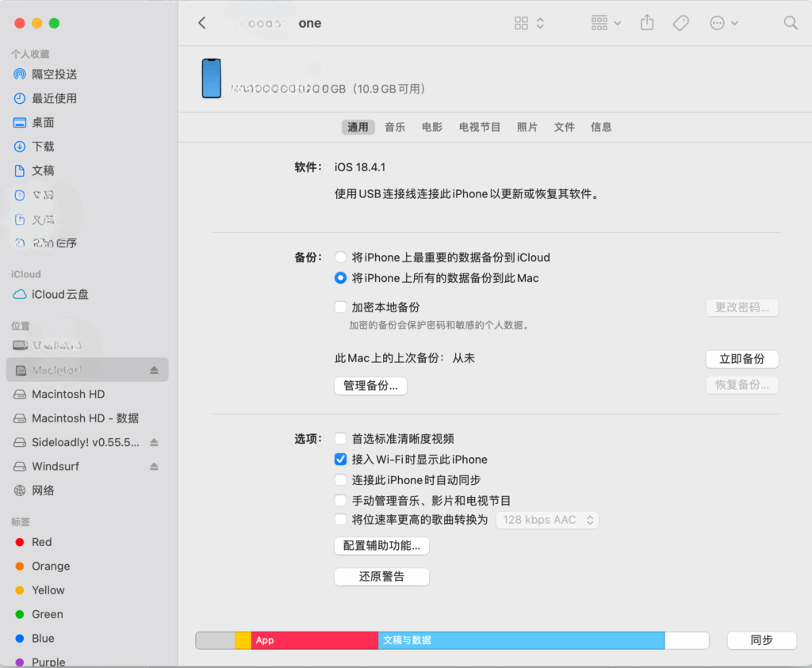Enable the 加密本地备份 checkbox
The width and height of the screenshot is (812, 668).
(340, 307)
